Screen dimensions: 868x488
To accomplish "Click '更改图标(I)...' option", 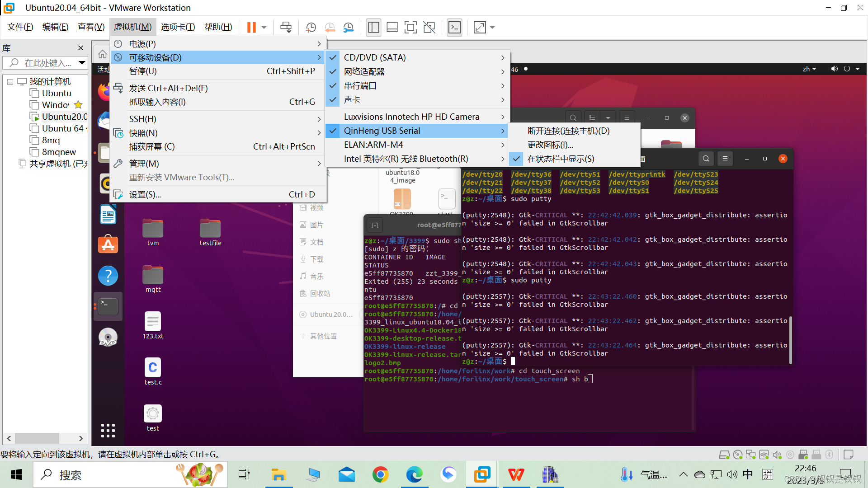I will coord(550,145).
